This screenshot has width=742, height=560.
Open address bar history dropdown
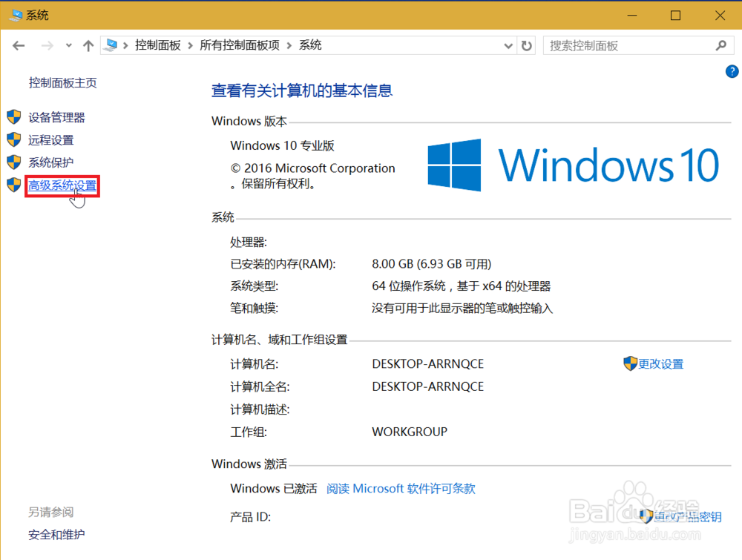click(508, 46)
